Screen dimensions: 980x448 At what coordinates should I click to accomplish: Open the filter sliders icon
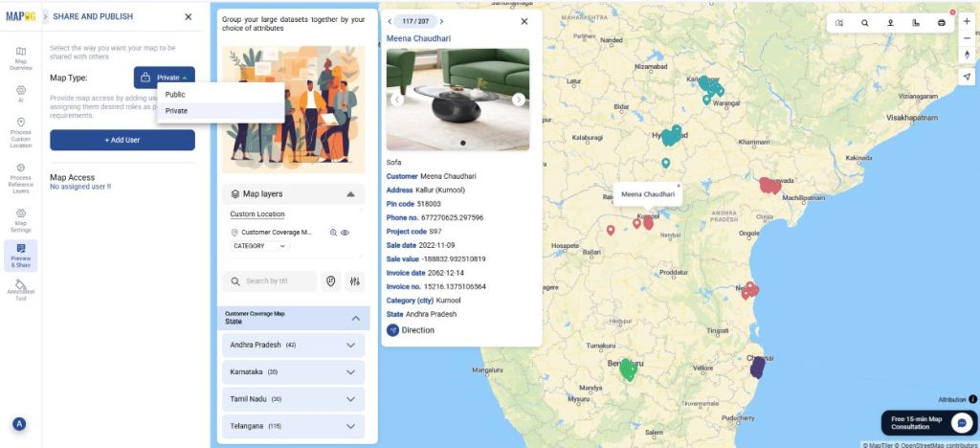tap(355, 281)
